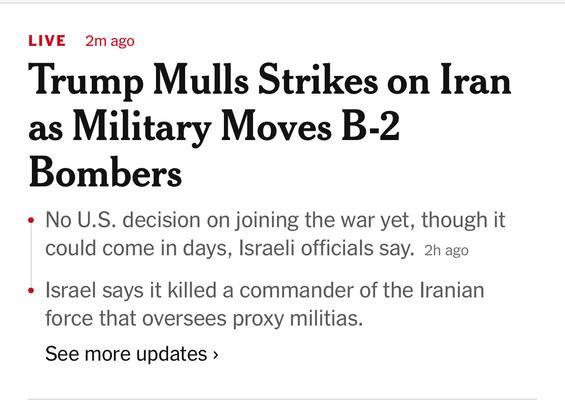Image resolution: width=565 pixels, height=408 pixels.
Task: Click the red bullet beside No U.S. decision
Action: click(x=31, y=220)
